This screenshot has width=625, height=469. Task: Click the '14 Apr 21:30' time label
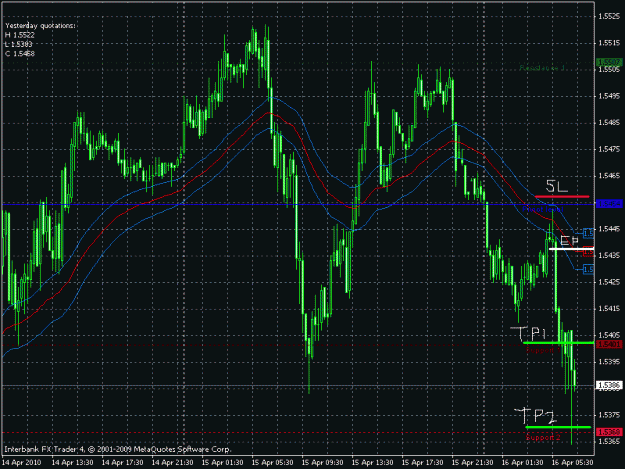pos(173,463)
